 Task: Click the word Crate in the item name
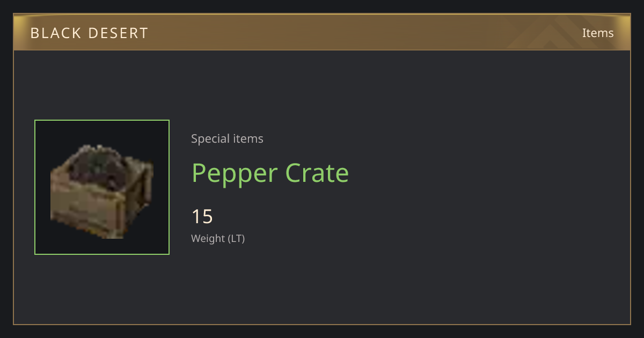pos(317,173)
